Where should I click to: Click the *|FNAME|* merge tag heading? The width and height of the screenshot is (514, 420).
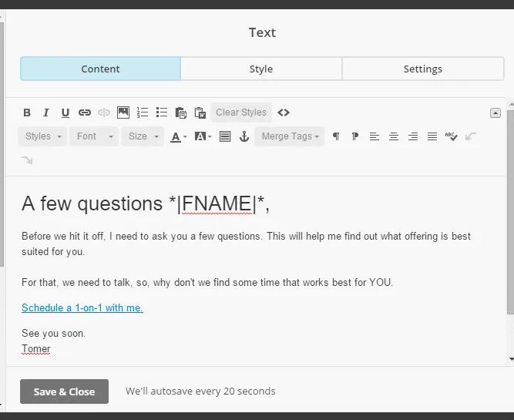tap(217, 203)
